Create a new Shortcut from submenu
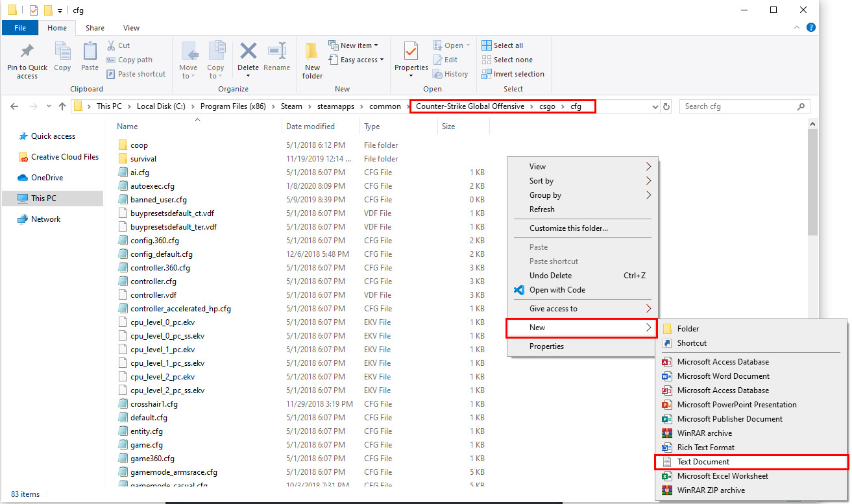Image resolution: width=852 pixels, height=504 pixels. click(x=751, y=343)
